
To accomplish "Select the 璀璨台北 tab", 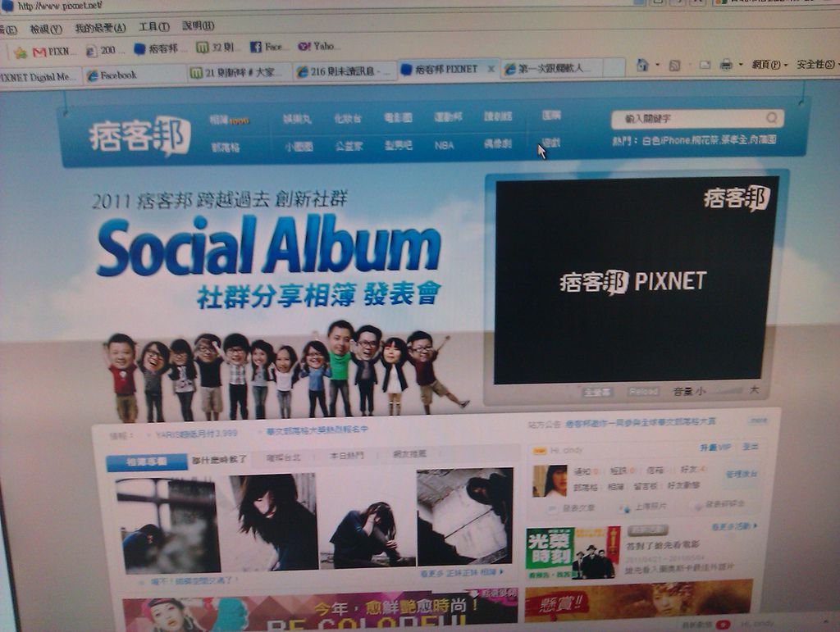I will (283, 458).
